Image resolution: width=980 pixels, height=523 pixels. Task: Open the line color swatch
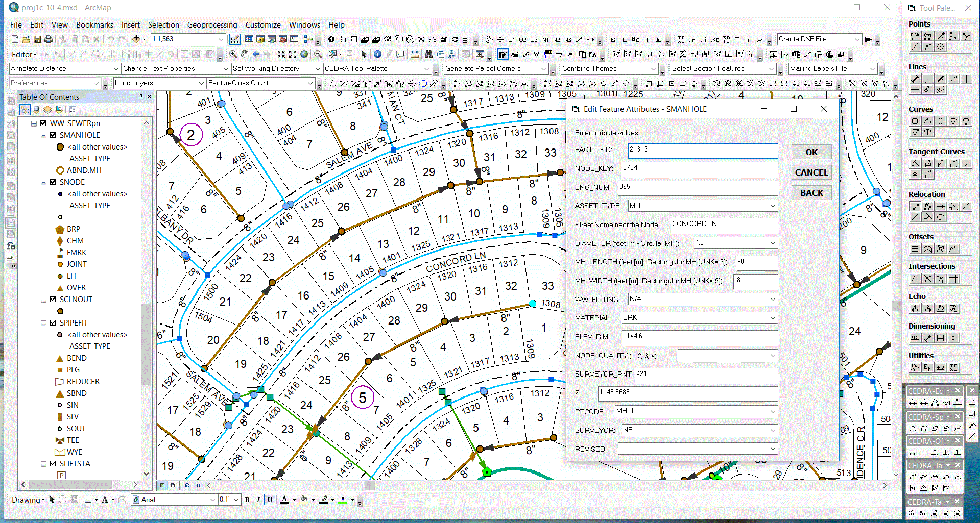323,500
